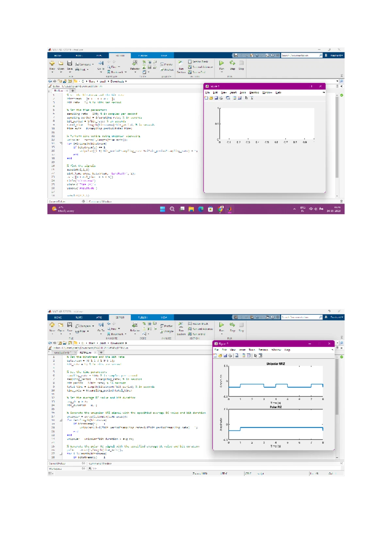This screenshot has width=392, height=554.
Task: Add new editor tab in upper MATLAB window
Action: [x=73, y=90]
